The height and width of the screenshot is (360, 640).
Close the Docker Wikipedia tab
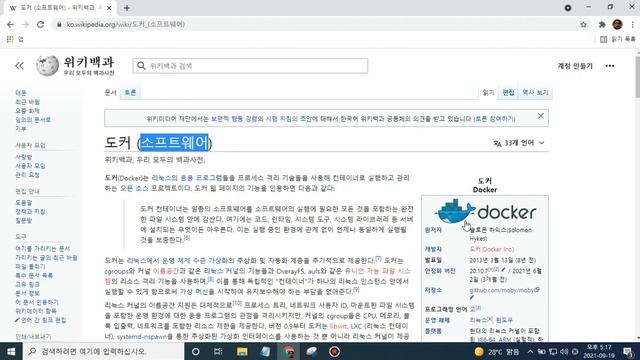pos(109,8)
